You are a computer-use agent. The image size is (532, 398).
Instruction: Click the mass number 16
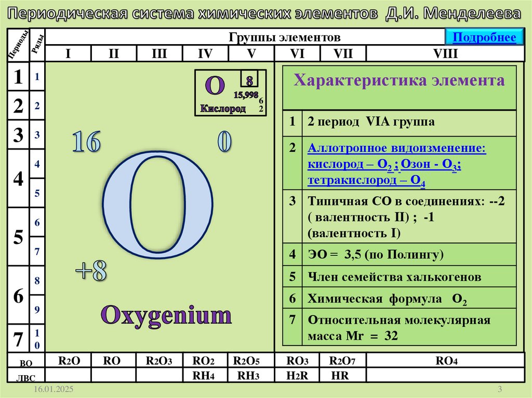click(x=86, y=141)
